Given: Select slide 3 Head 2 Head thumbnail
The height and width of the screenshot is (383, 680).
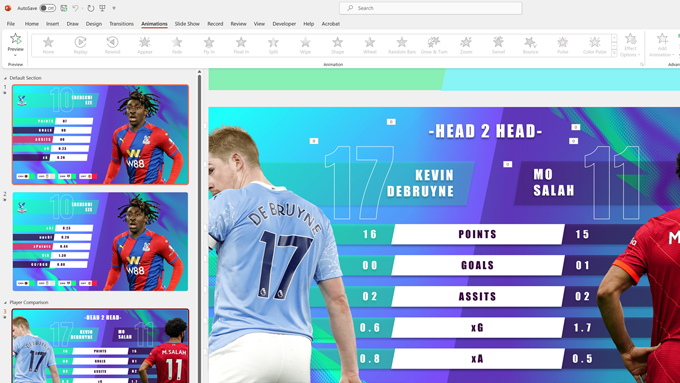Looking at the screenshot, I should click(101, 346).
